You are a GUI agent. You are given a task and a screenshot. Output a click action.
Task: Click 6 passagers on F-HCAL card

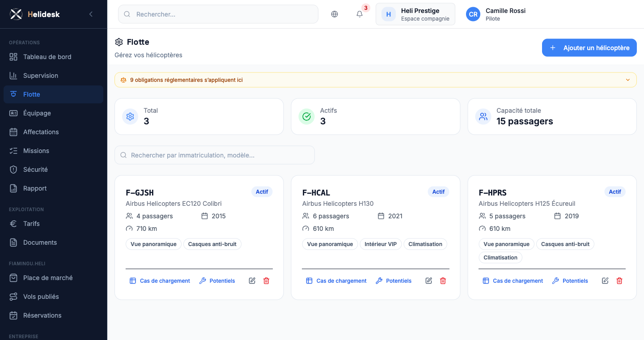[x=331, y=216]
